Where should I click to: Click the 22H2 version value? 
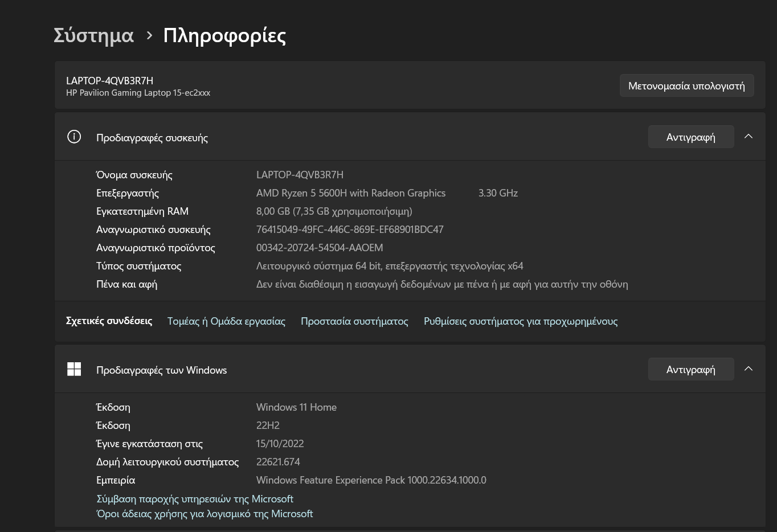pyautogui.click(x=268, y=425)
